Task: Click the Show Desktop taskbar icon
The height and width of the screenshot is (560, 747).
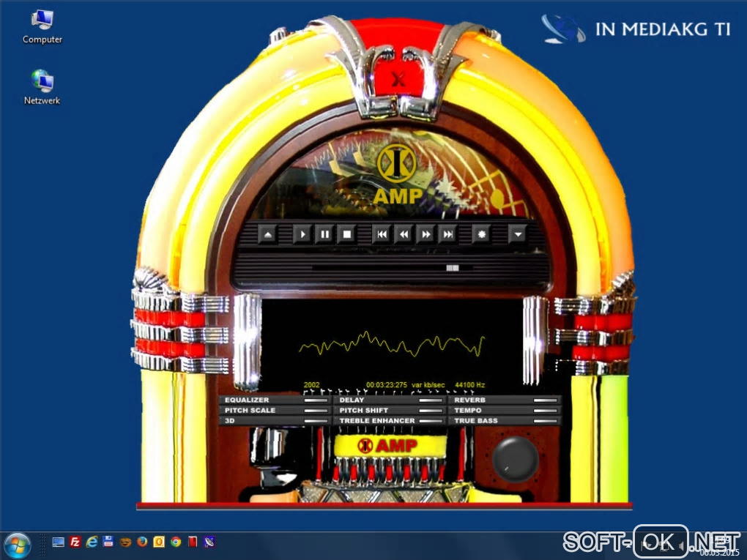Action: (x=58, y=542)
